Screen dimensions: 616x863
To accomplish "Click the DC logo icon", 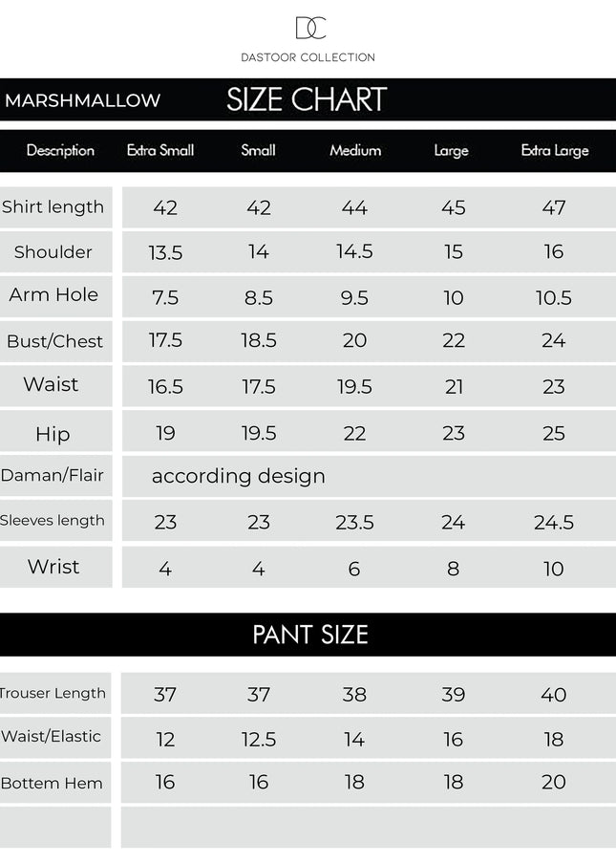I will pos(308,28).
